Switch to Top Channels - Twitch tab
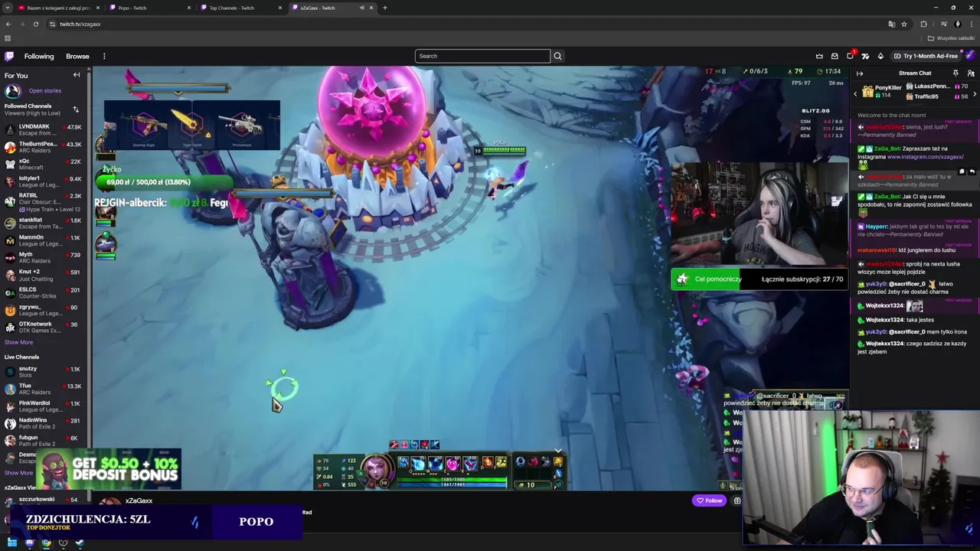 tap(240, 8)
